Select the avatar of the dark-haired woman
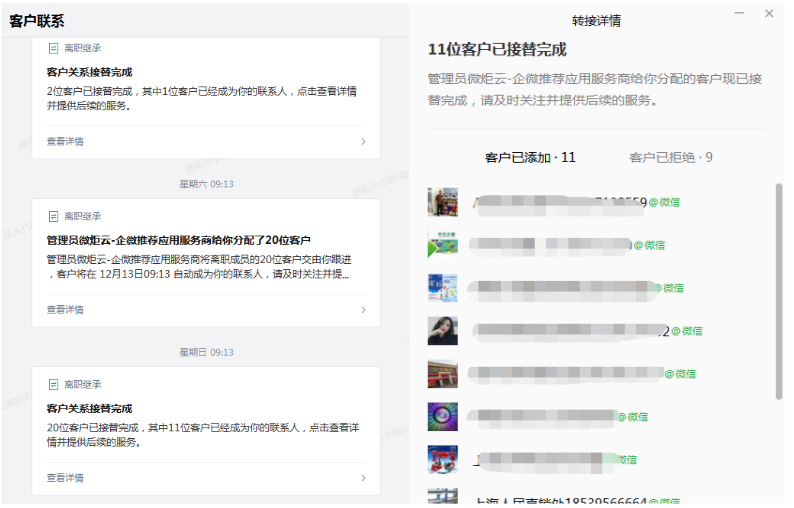This screenshot has height=508, width=794. [x=442, y=330]
